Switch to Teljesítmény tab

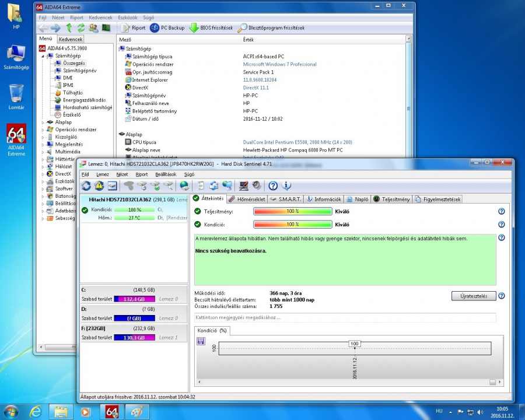point(391,199)
